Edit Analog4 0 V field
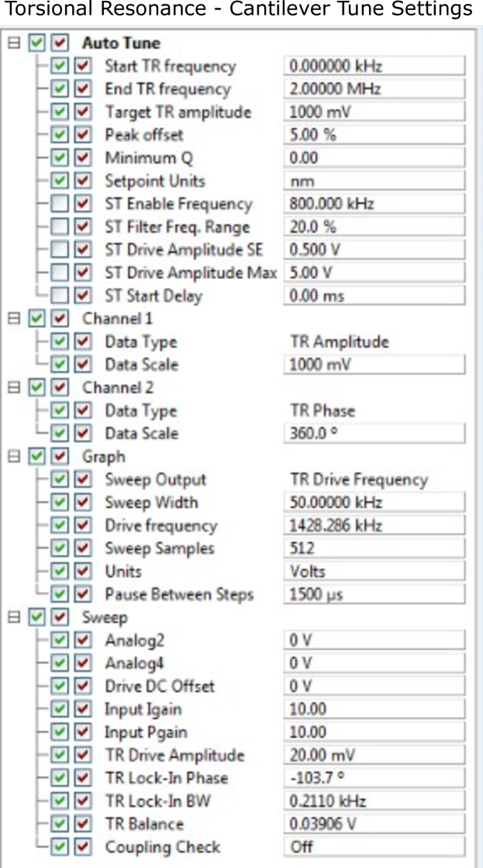This screenshot has width=483, height=868. pyautogui.click(x=374, y=663)
